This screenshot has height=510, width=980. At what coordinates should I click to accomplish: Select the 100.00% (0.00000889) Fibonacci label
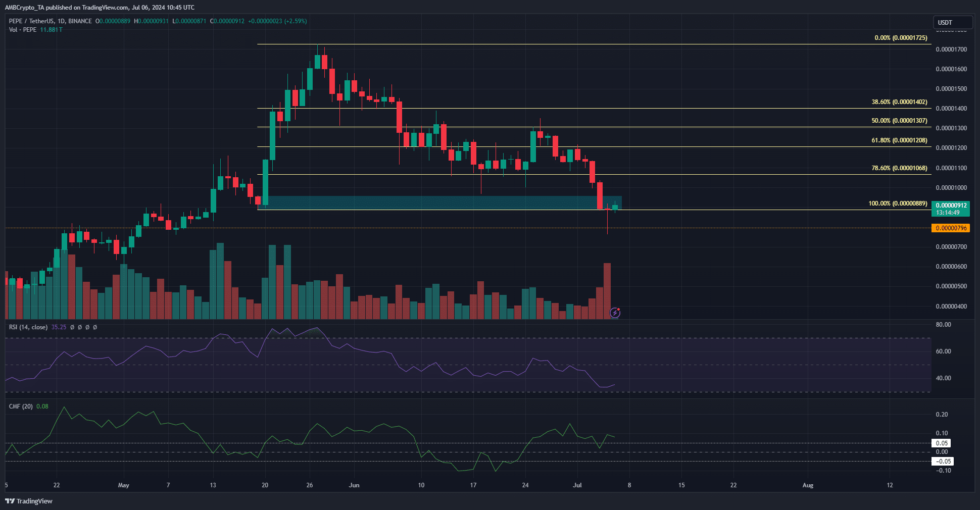pos(898,203)
